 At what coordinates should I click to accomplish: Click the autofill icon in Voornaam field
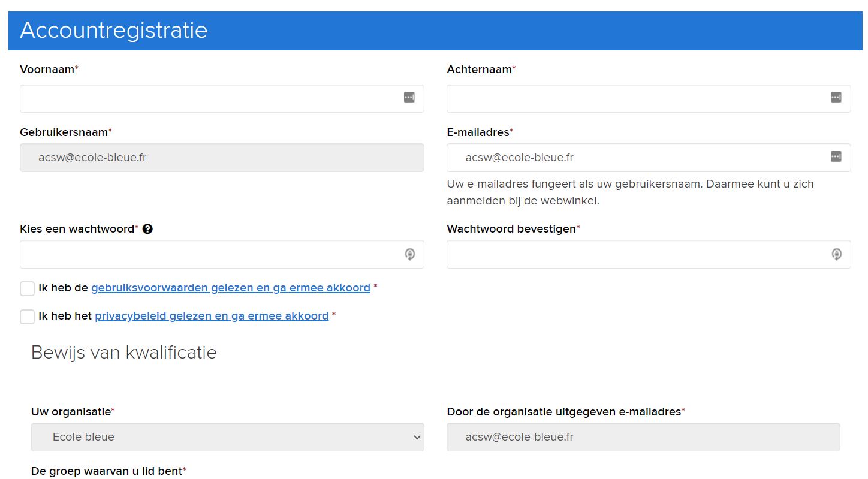pos(409,97)
